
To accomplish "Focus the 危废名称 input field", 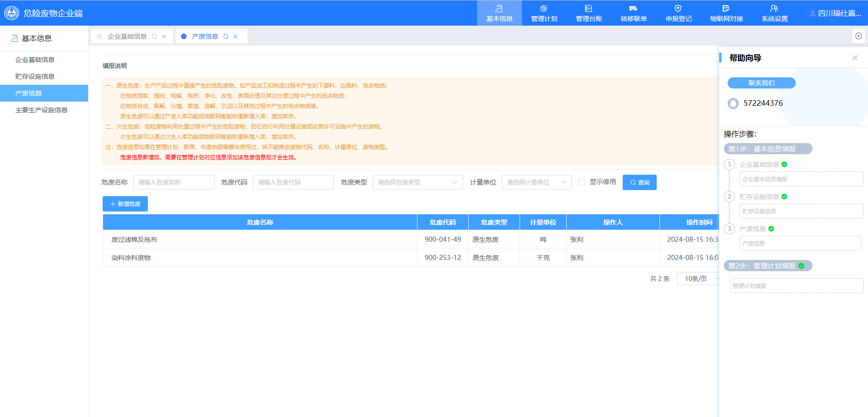I will click(x=174, y=182).
